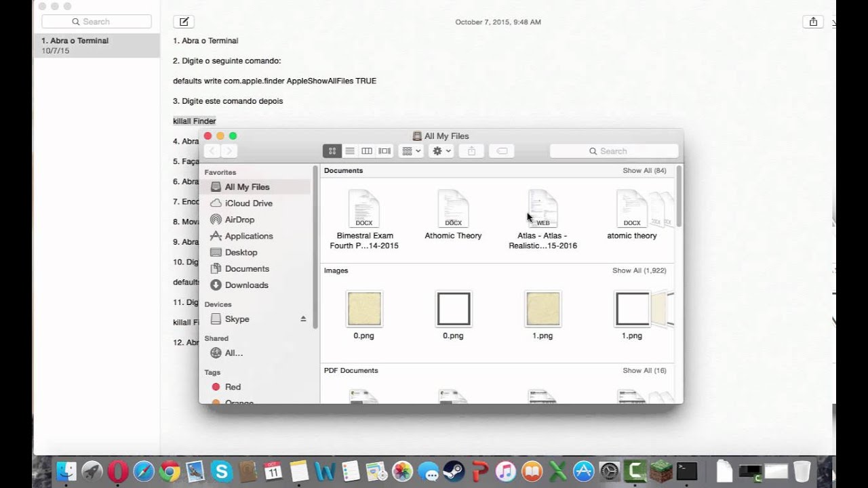Open the gear Action menu in Finder

pyautogui.click(x=441, y=151)
